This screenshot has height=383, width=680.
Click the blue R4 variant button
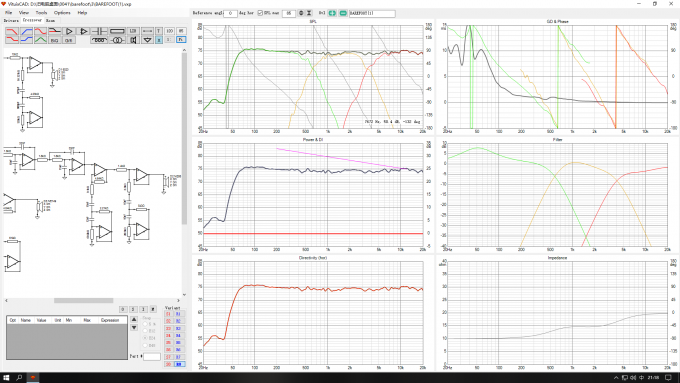click(178, 335)
